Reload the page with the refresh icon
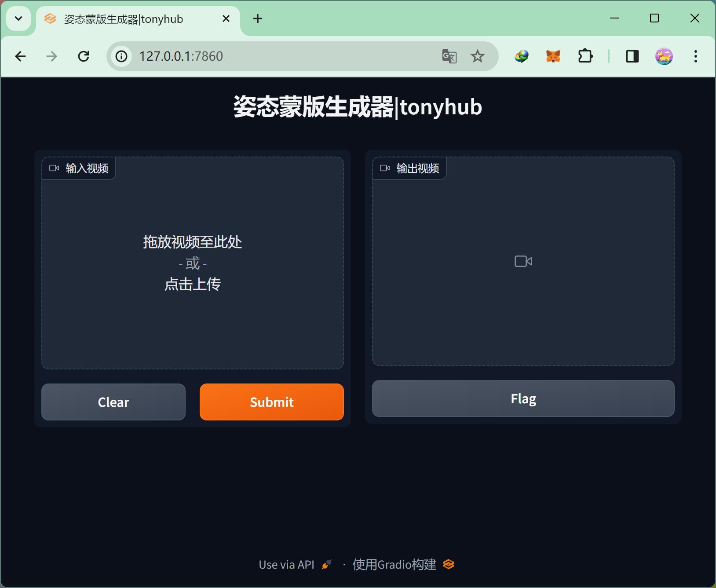Viewport: 716px width, 588px height. click(84, 56)
